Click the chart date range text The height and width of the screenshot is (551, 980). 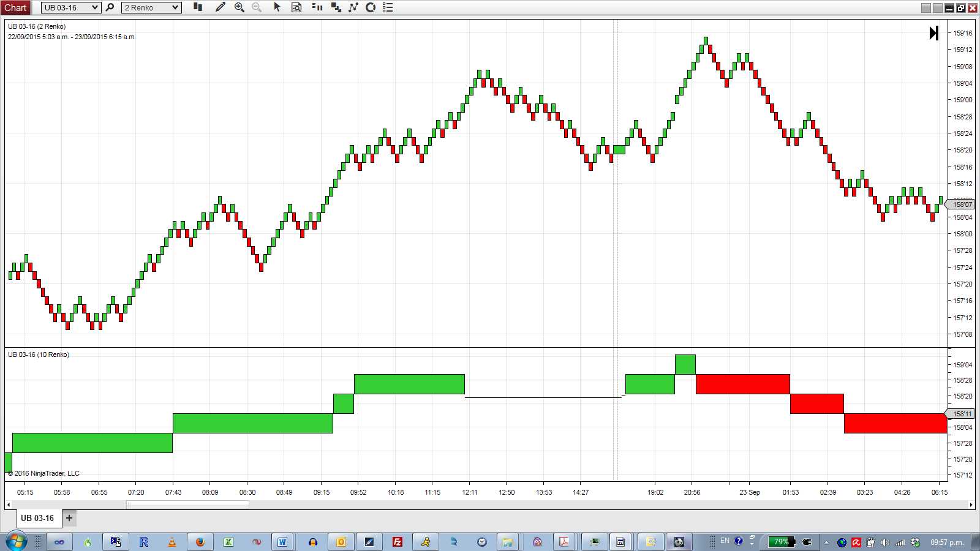tap(72, 37)
